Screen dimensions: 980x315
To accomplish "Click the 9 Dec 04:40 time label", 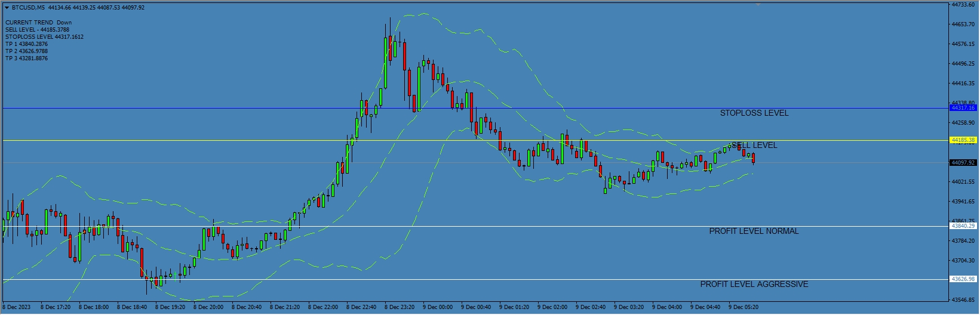I will pyautogui.click(x=705, y=307).
